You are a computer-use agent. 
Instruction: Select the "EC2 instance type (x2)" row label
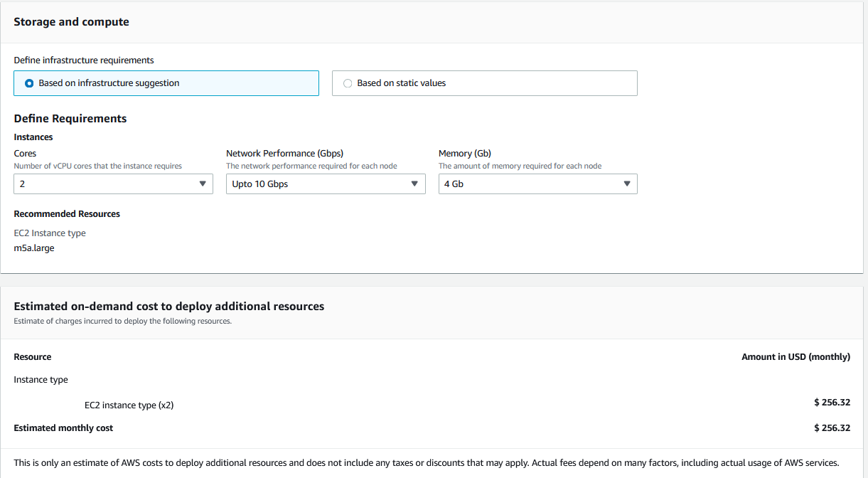click(129, 405)
